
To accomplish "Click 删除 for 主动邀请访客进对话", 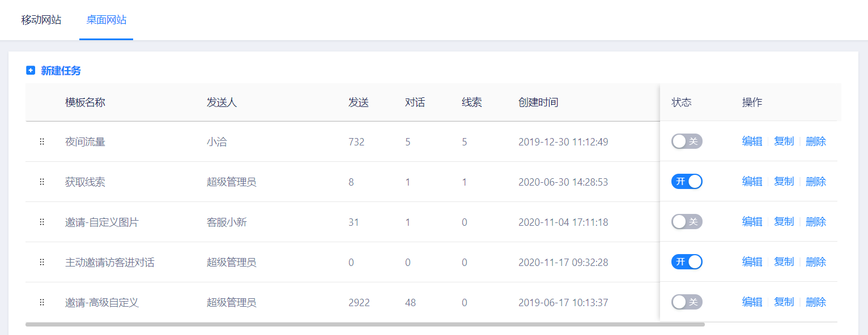I will [x=816, y=262].
